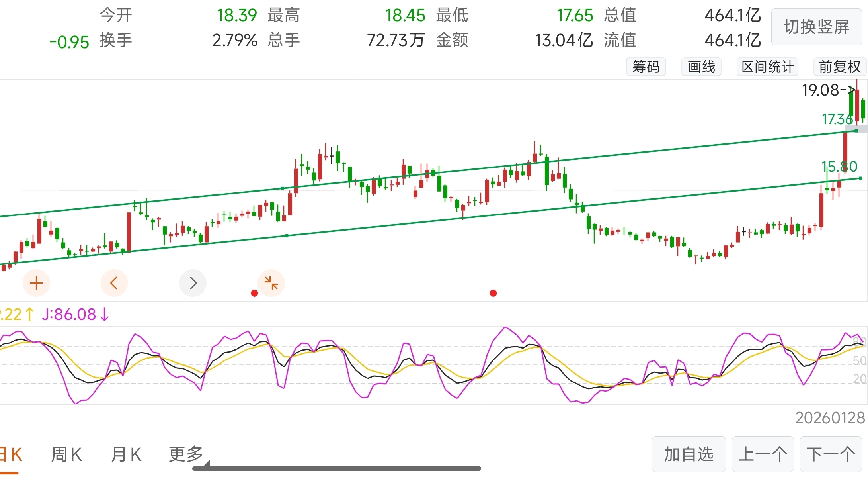868x478 pixels.
Task: Activate the 画线 drawing tool
Action: point(701,67)
